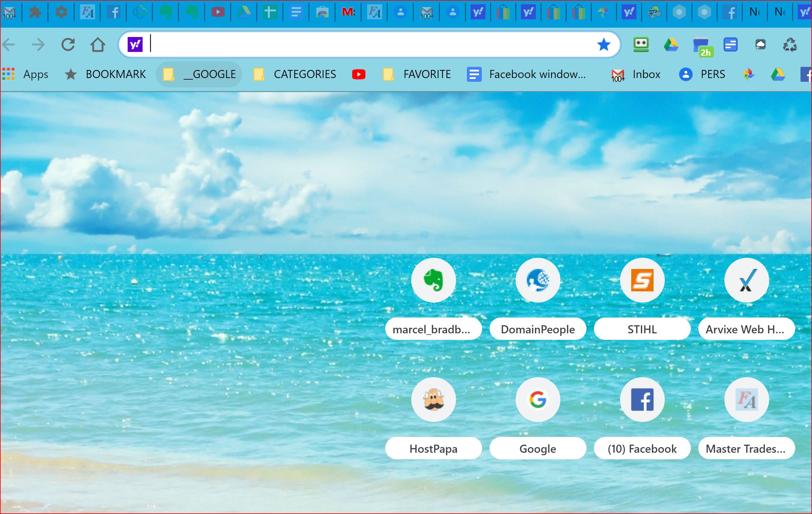Switch to the first Gmail tab
This screenshot has height=514, width=812.
click(x=10, y=12)
